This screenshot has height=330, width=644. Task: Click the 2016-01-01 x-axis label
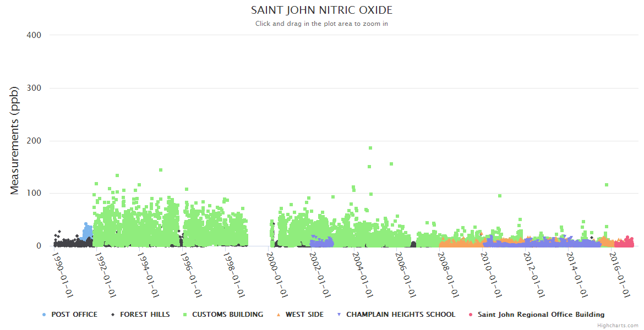619,274
